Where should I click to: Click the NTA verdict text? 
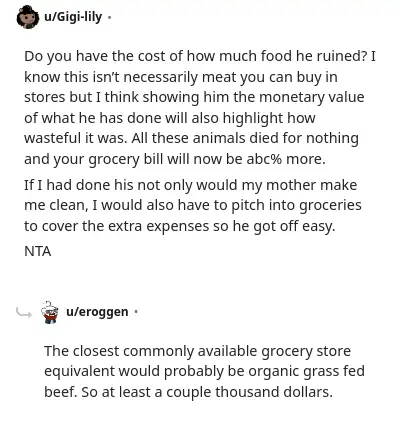(x=38, y=251)
